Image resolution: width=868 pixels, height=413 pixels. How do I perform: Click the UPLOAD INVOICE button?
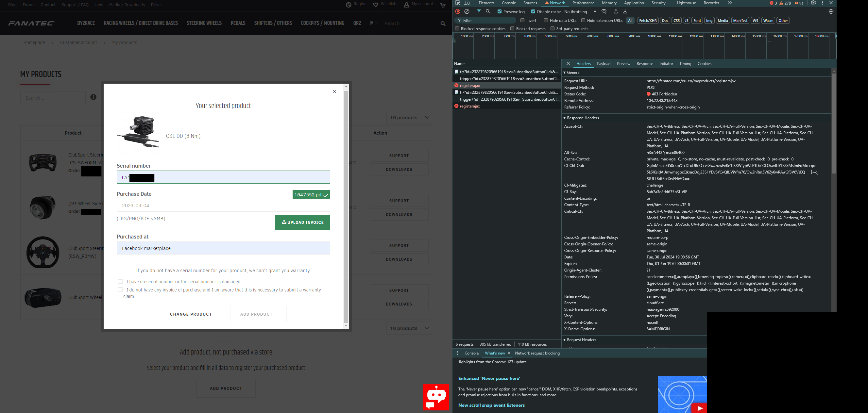303,222
